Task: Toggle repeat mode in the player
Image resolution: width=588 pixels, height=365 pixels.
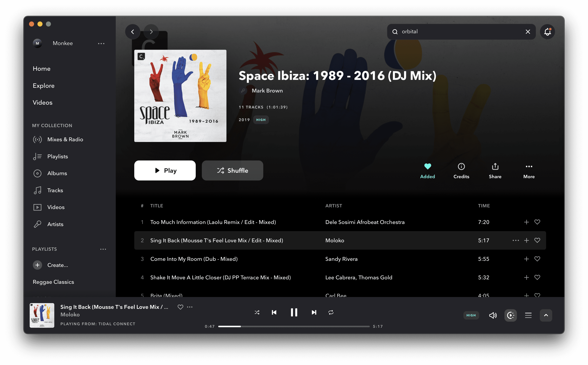Action: pyautogui.click(x=331, y=312)
